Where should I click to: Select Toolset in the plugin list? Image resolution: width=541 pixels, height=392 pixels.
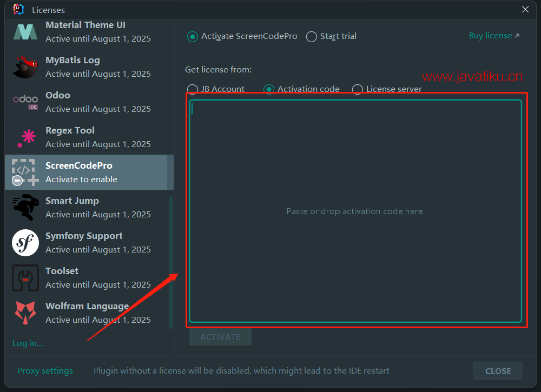click(89, 277)
